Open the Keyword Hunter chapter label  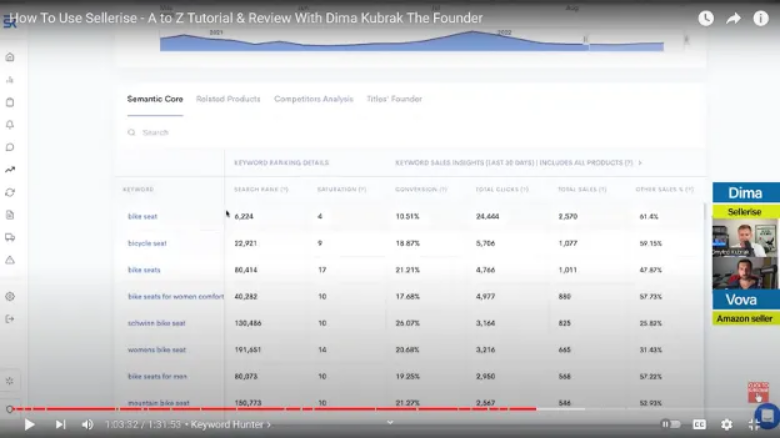coord(231,425)
